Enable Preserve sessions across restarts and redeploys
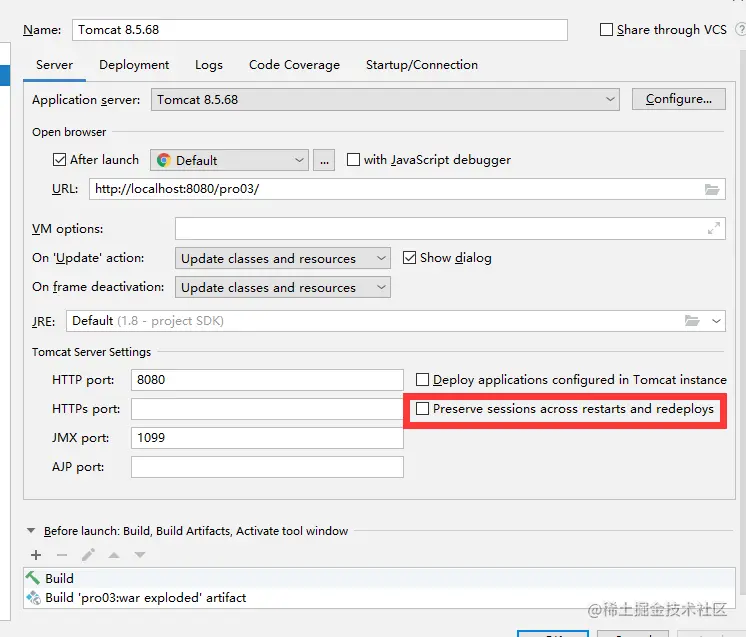 tap(422, 409)
